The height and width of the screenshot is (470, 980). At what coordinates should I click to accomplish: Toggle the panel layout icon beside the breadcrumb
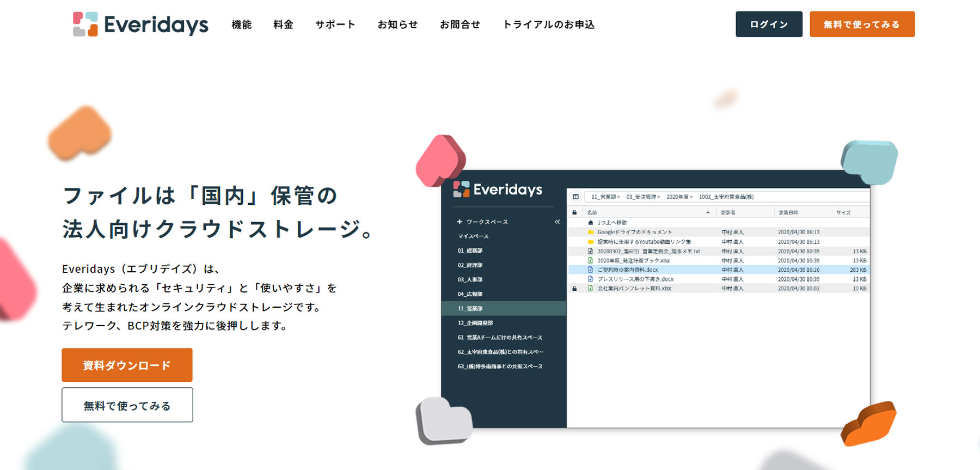(x=575, y=197)
